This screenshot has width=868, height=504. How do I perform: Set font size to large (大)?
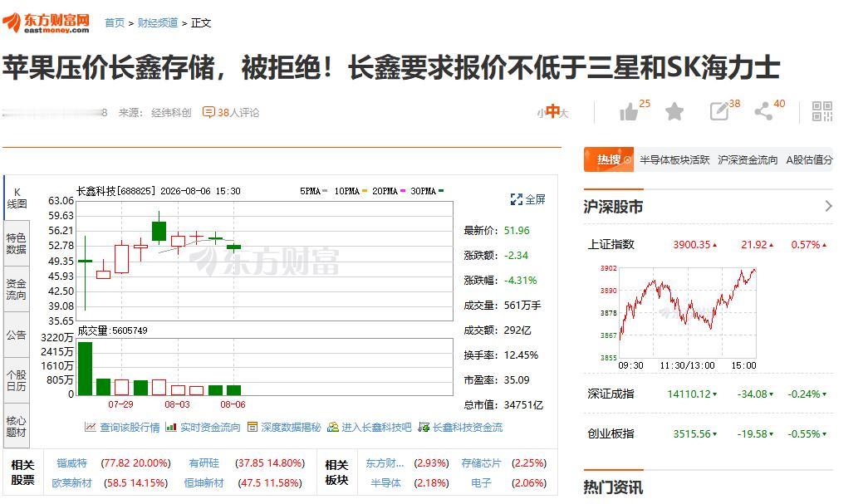564,113
